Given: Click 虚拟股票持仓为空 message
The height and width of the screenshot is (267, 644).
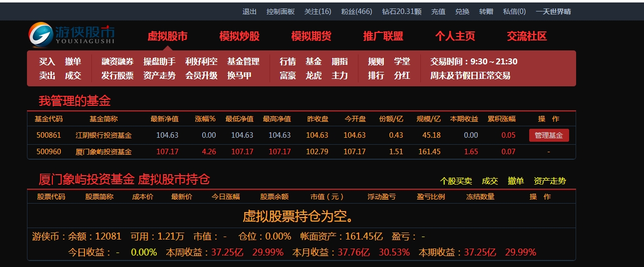Looking at the screenshot, I should 301,217.
